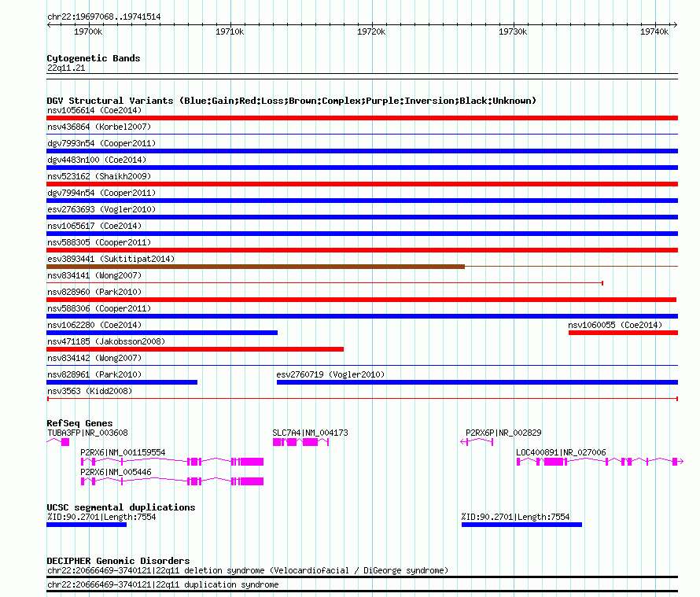Click the nsv3563 (Kidd2008) label

[90, 391]
